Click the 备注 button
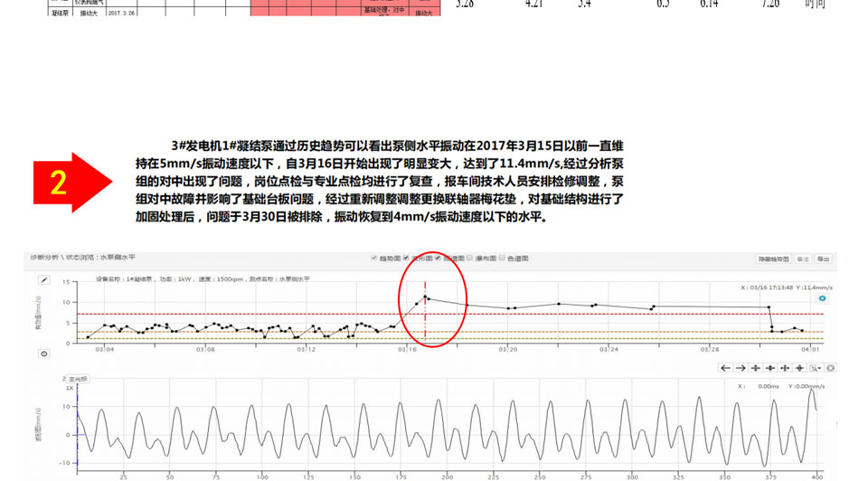Image resolution: width=868 pixels, height=481 pixels. tap(803, 259)
